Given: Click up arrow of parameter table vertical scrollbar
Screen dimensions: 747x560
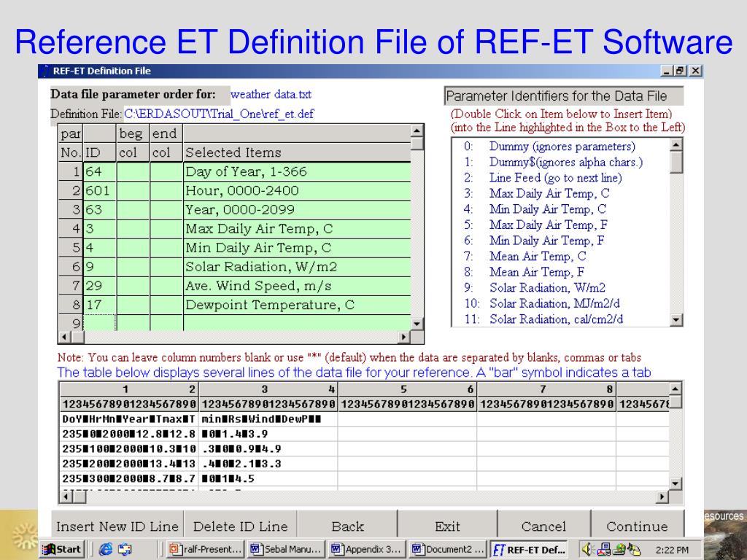Looking at the screenshot, I should [417, 131].
